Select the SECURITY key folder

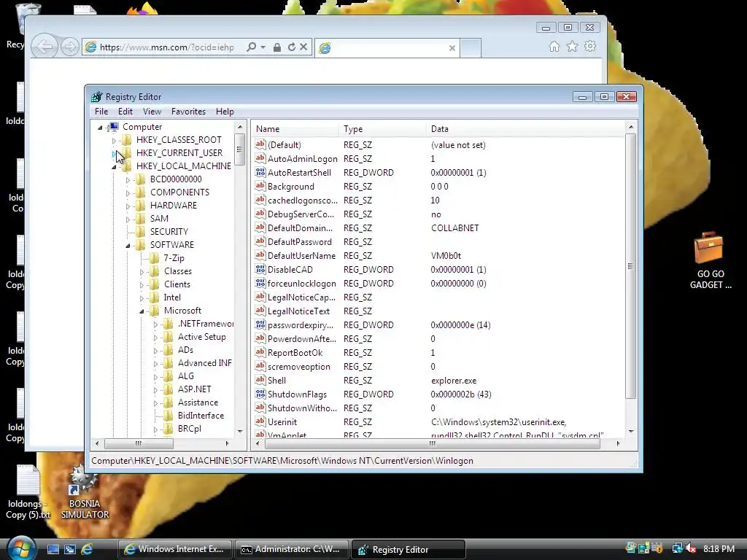click(x=141, y=231)
